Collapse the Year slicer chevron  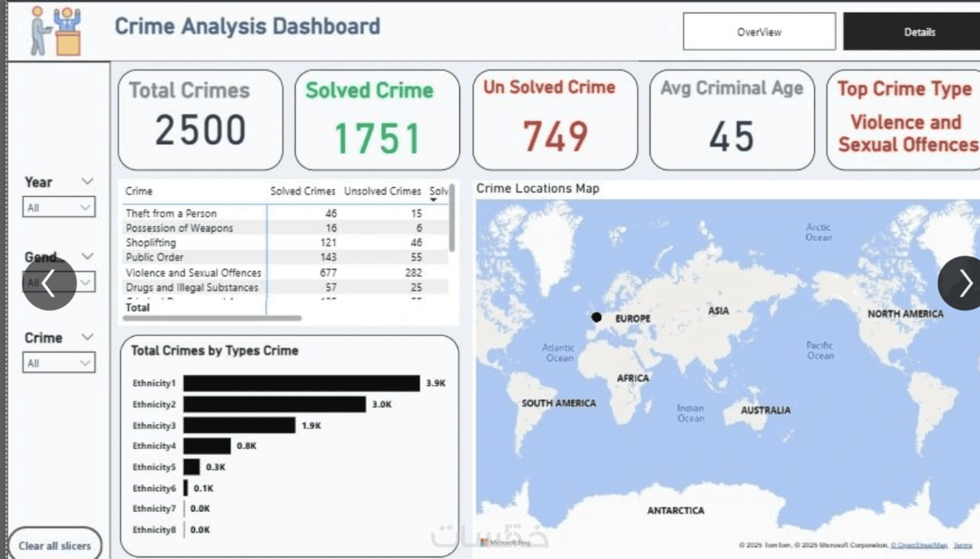tap(87, 182)
